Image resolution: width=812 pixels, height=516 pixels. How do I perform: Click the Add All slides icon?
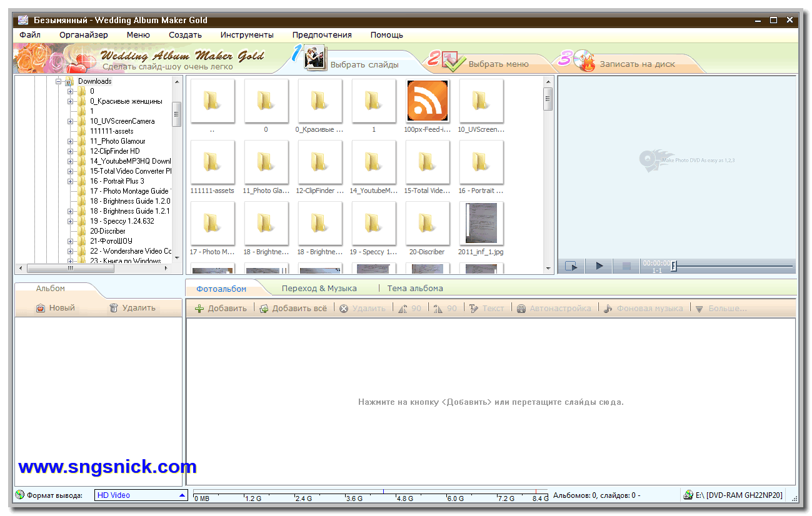coord(264,309)
